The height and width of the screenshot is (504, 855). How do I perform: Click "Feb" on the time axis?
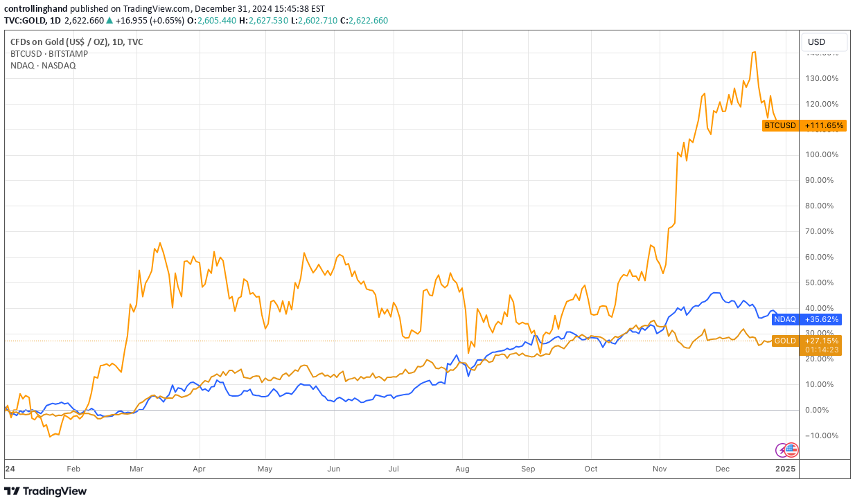[x=73, y=469]
